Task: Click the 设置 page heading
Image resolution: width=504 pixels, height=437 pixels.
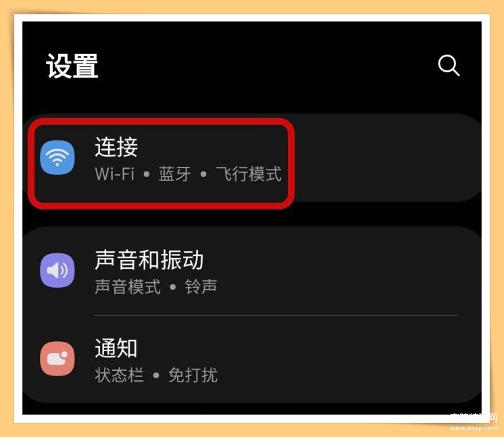Action: click(x=72, y=66)
